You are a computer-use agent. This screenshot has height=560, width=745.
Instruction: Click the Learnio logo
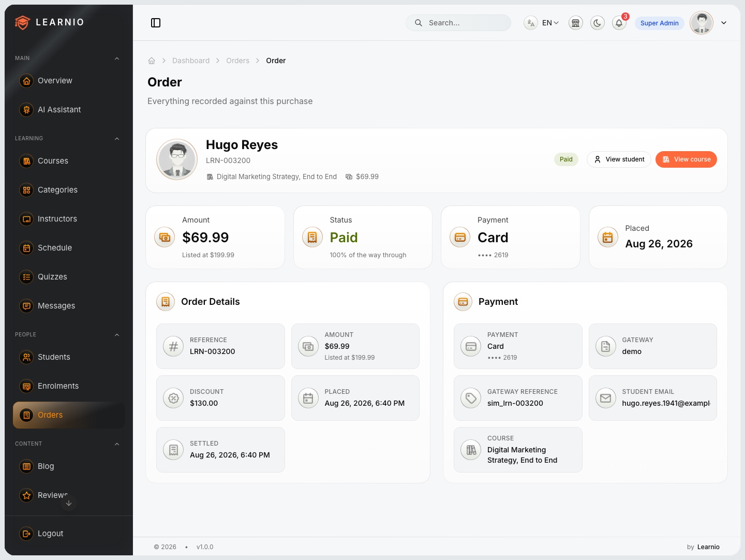coord(50,22)
